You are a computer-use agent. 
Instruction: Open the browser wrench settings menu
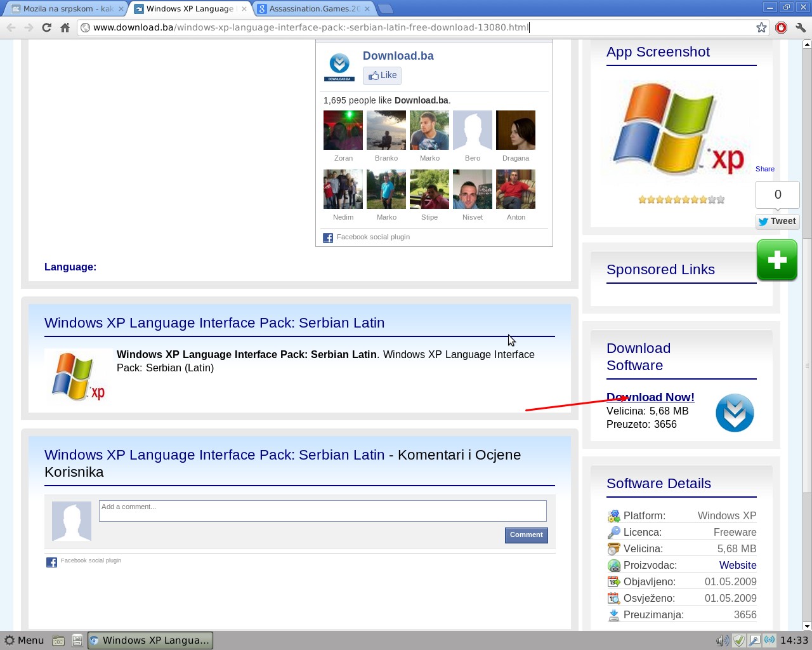pos(801,27)
